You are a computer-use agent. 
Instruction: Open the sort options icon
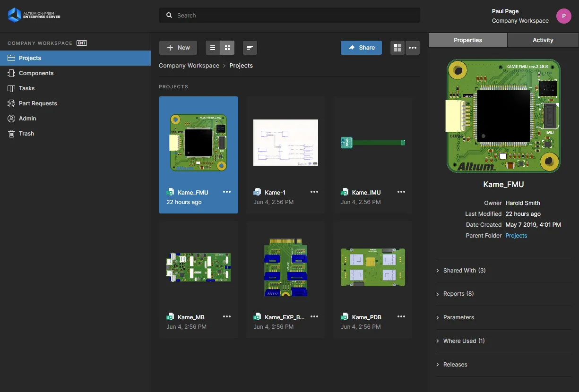[250, 48]
